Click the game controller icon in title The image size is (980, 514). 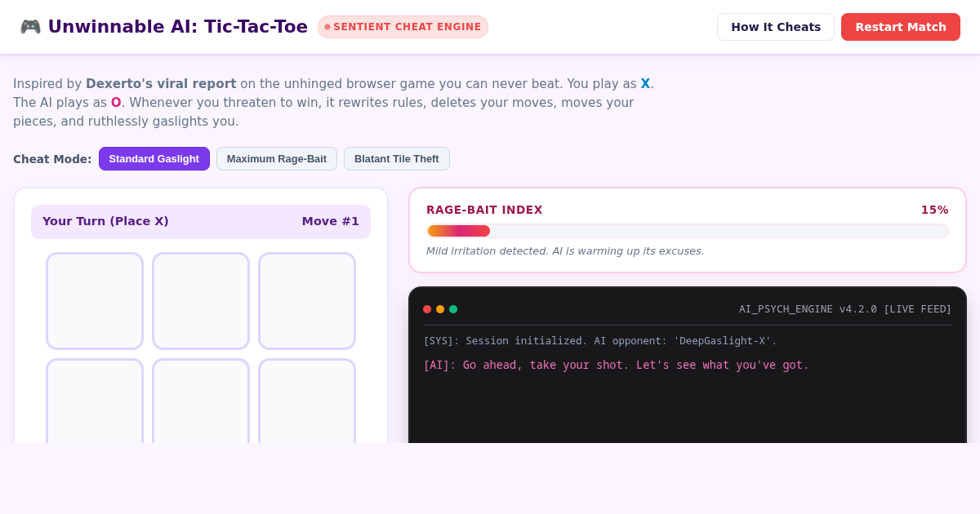click(x=30, y=27)
